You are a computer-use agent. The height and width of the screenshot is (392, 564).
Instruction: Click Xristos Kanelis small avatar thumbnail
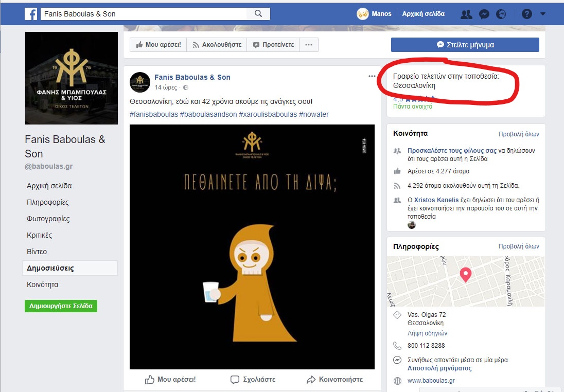(412, 225)
